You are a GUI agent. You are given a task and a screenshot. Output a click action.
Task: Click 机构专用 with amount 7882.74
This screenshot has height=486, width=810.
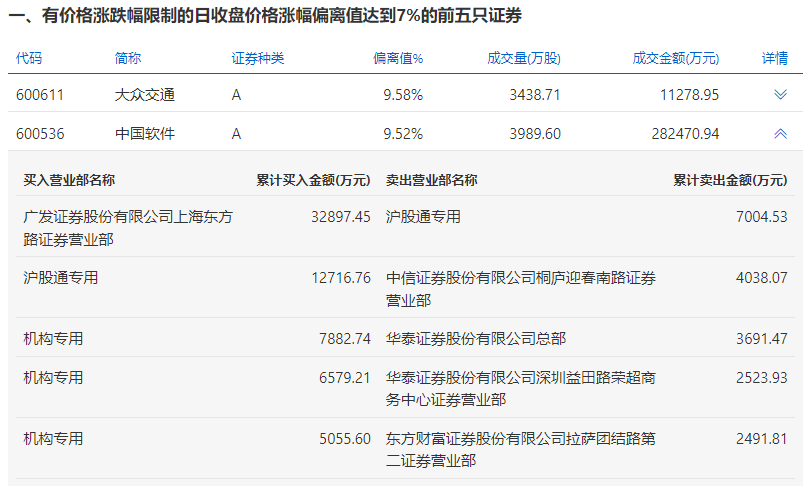53,339
